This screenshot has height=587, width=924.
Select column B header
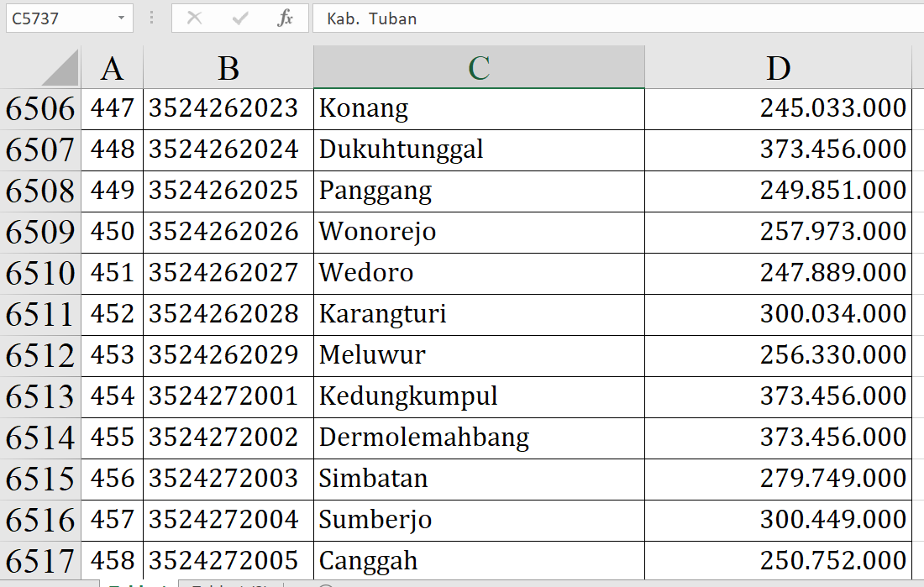click(x=228, y=68)
